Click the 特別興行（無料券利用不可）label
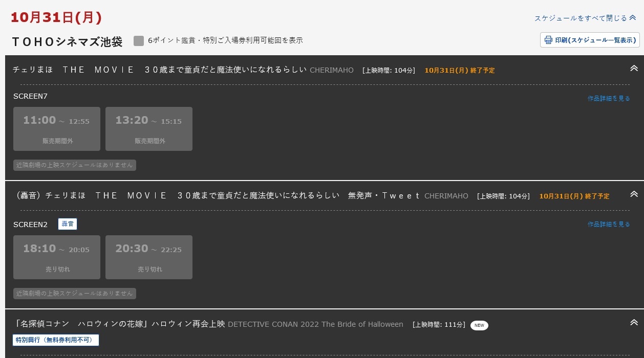This screenshot has height=358, width=644. (56, 340)
